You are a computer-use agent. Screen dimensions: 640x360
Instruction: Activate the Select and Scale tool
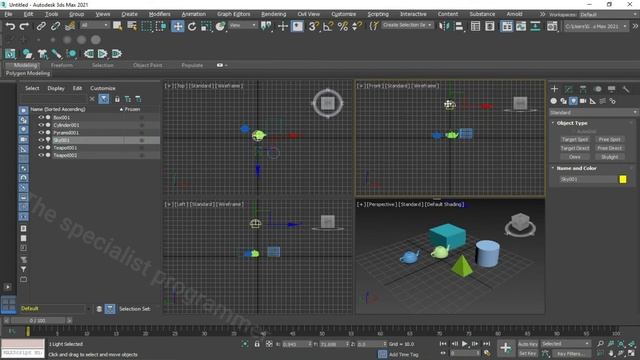coord(206,27)
